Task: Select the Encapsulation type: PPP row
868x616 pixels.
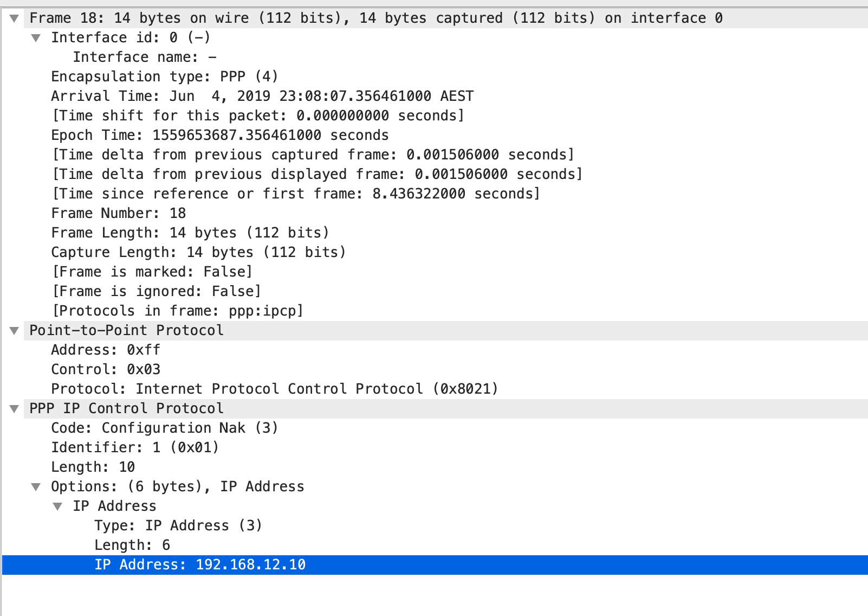Action: click(164, 76)
